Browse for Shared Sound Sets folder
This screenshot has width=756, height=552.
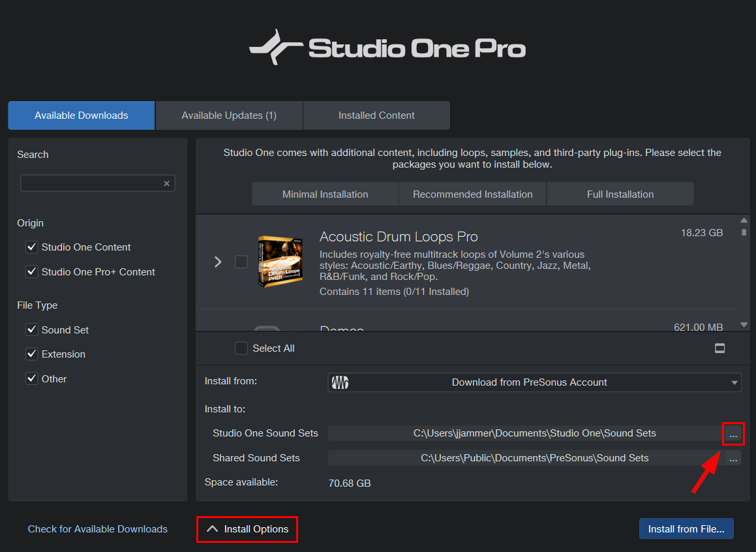click(x=733, y=458)
